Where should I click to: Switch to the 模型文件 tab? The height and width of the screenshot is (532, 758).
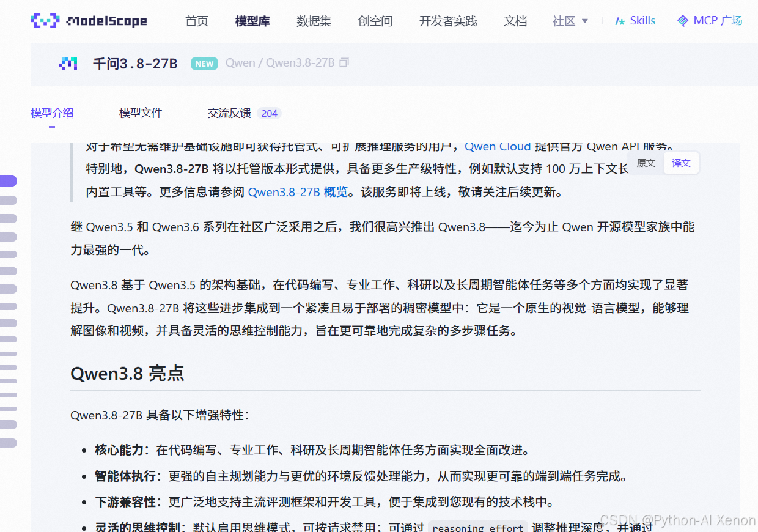[141, 113]
